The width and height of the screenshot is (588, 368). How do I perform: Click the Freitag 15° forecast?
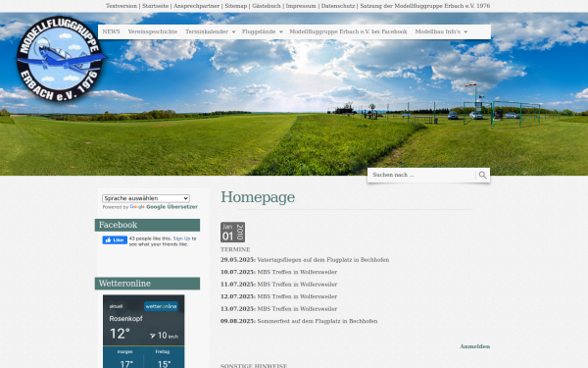(163, 359)
